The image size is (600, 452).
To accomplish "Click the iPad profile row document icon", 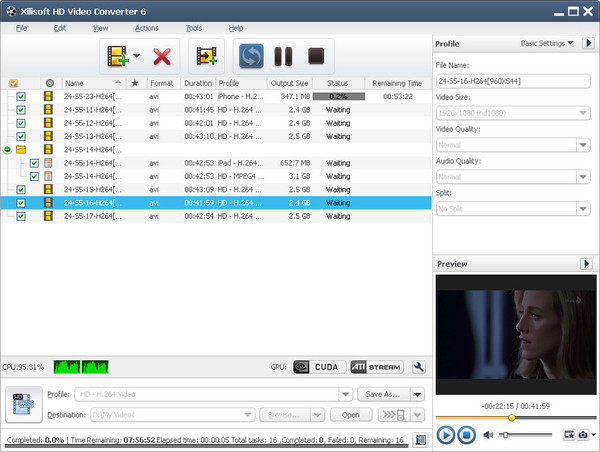I will (48, 163).
